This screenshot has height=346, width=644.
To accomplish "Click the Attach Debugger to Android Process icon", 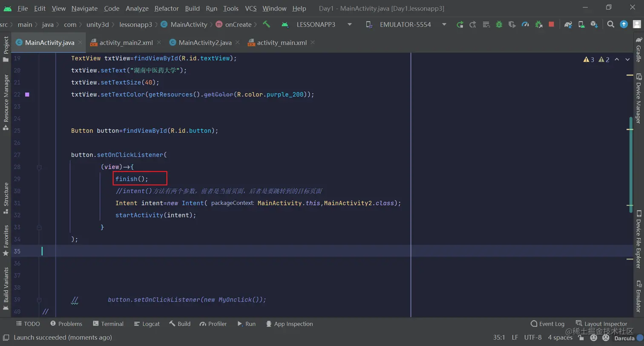I will [x=539, y=25].
